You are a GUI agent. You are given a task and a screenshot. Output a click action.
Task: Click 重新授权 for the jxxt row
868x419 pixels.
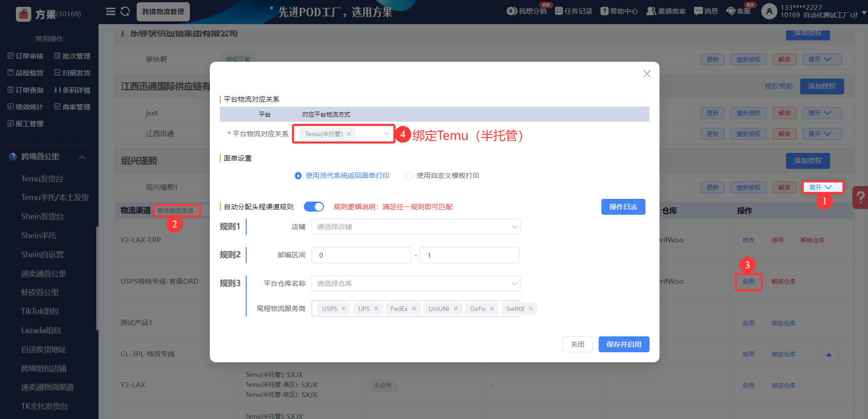click(x=748, y=113)
